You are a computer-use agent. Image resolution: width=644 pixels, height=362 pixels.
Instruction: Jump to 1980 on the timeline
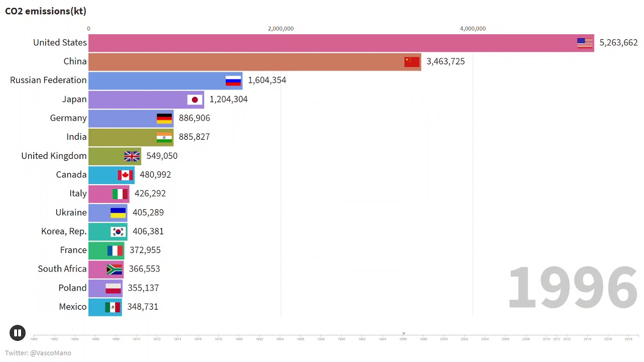point(239,339)
